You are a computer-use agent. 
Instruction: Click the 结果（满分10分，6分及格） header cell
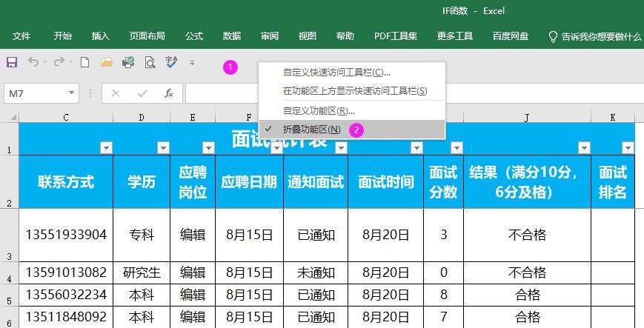pos(527,182)
